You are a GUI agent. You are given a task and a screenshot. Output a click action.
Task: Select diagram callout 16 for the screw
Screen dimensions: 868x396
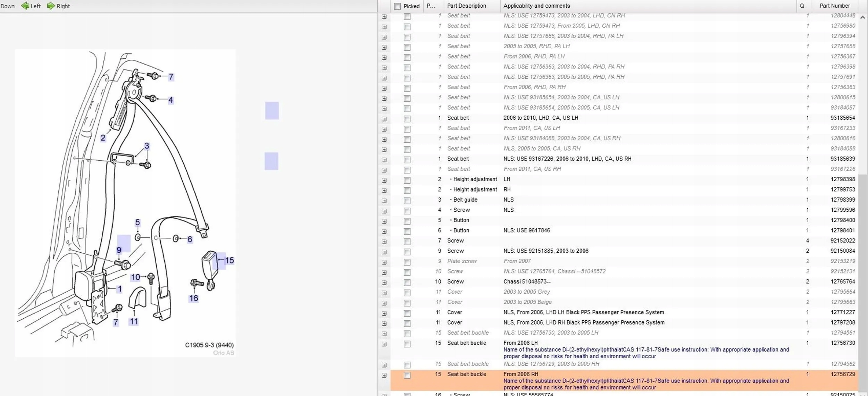(194, 298)
